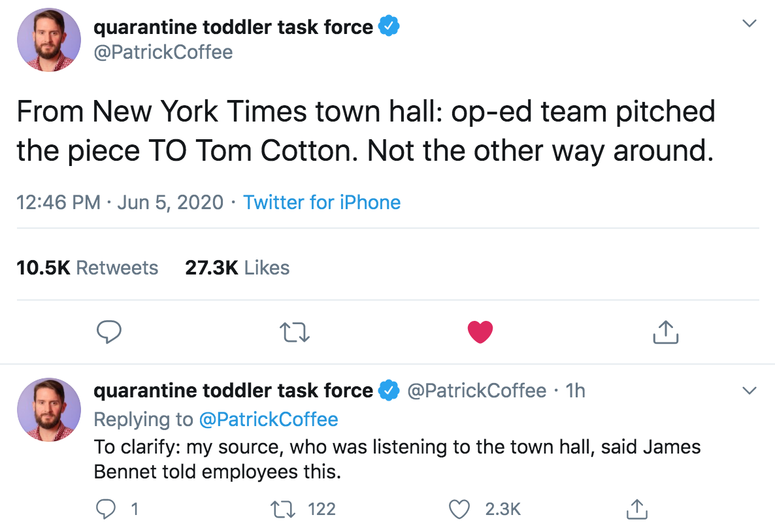Show the 27.3K Likes list

click(237, 267)
